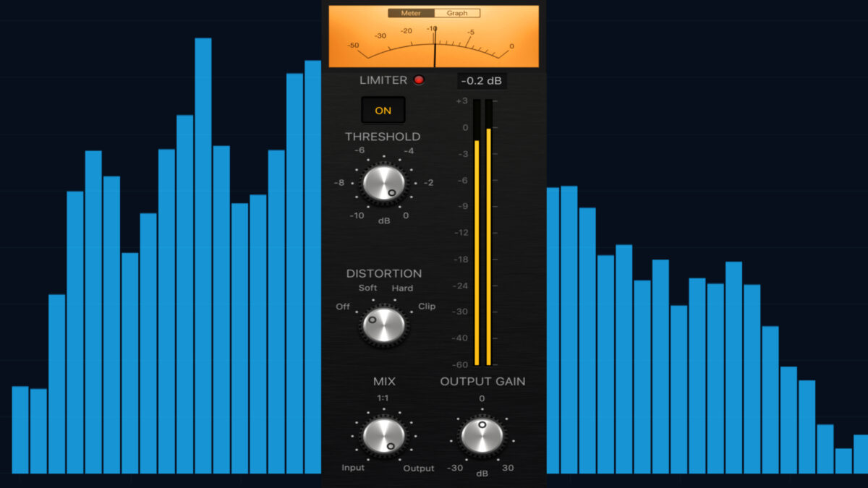Click the right level meter bar
This screenshot has height=488, width=868.
488,233
